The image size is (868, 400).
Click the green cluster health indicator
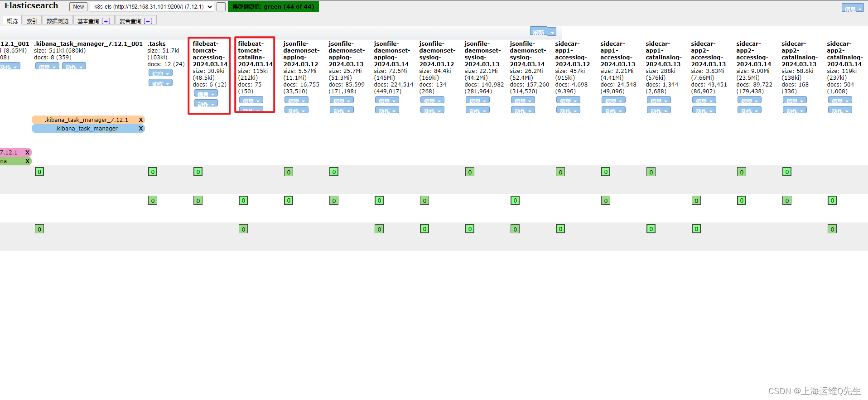[273, 6]
